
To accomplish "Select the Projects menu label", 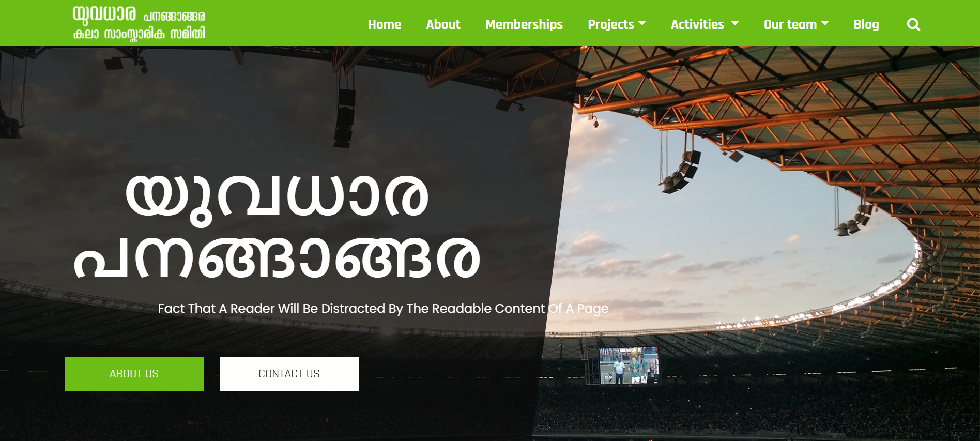I will tap(611, 25).
